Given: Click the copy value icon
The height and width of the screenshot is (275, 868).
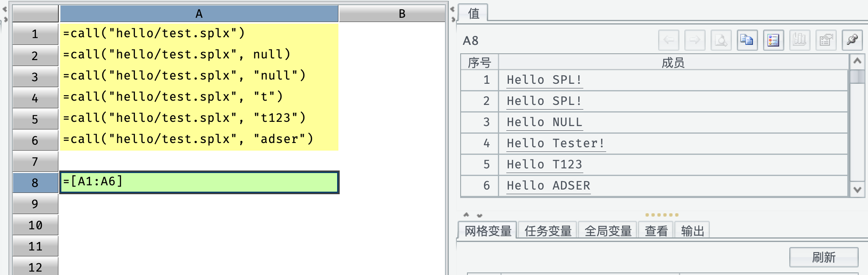Looking at the screenshot, I should [747, 40].
